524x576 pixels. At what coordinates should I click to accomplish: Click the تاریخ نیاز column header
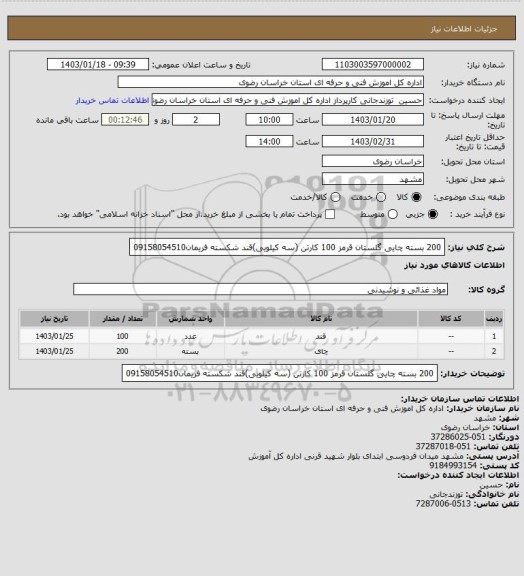54,318
